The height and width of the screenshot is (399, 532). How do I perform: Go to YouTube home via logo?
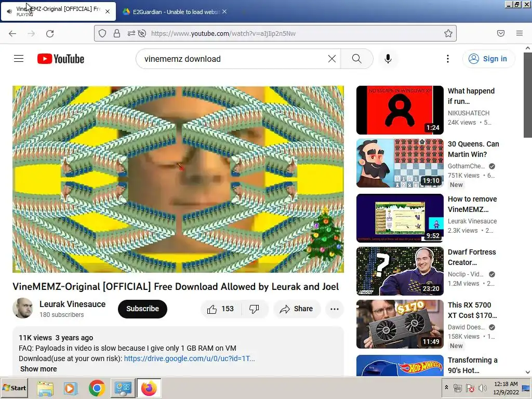tap(61, 59)
